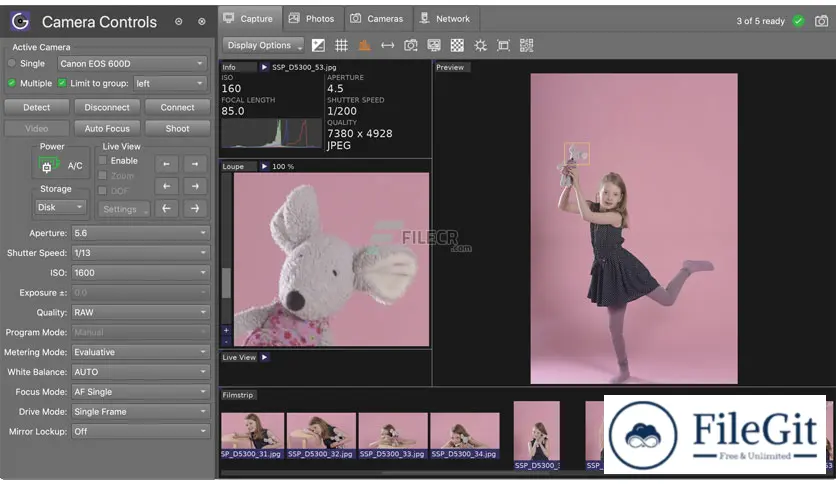The width and height of the screenshot is (836, 484).
Task: Click the middle-row right arrow in Live View
Action: click(195, 186)
